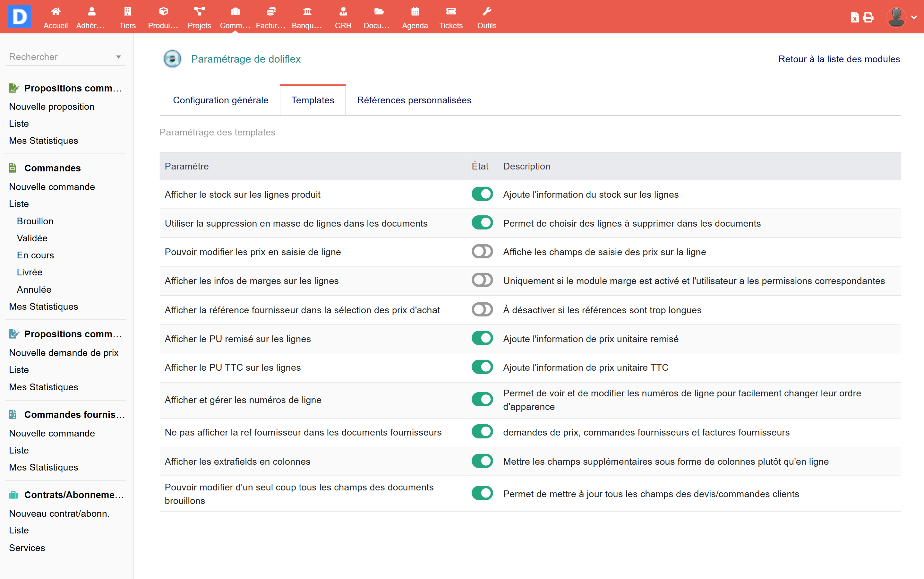
Task: Open the Outils wrench icon
Action: click(x=486, y=12)
